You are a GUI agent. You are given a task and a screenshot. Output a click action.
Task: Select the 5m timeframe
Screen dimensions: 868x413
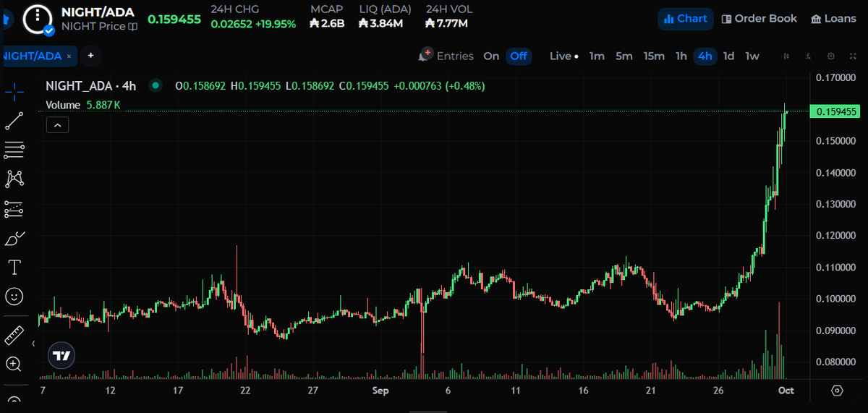624,56
